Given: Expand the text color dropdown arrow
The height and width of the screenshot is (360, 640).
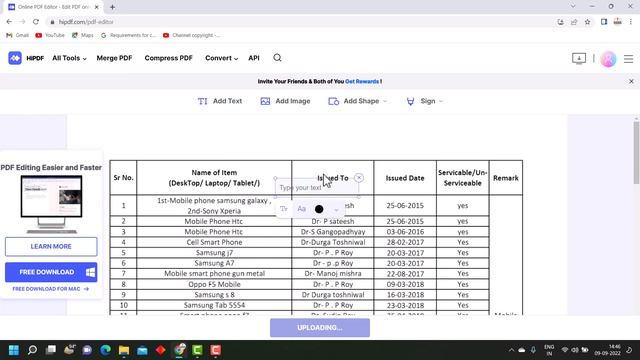Looking at the screenshot, I should (336, 210).
